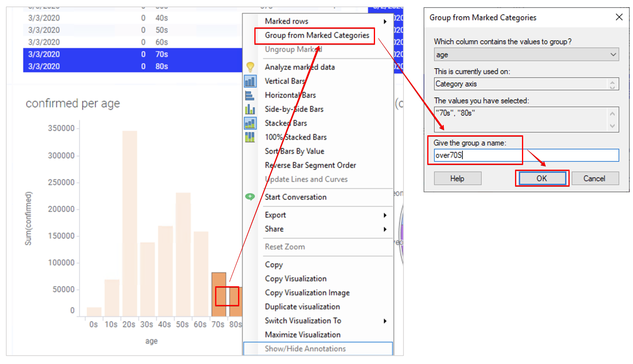Select the 80s row in the table
Screen dimensions: 633x364
point(133,66)
